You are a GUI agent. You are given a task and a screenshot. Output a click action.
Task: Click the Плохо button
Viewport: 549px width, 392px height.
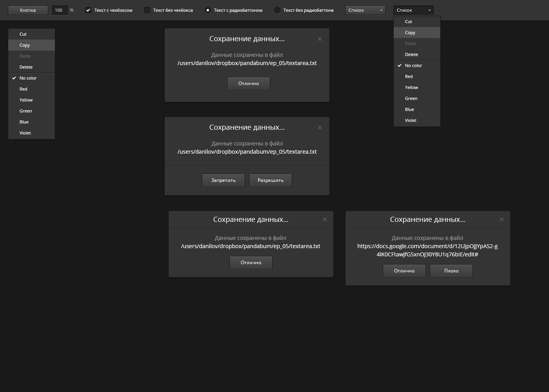(x=451, y=271)
